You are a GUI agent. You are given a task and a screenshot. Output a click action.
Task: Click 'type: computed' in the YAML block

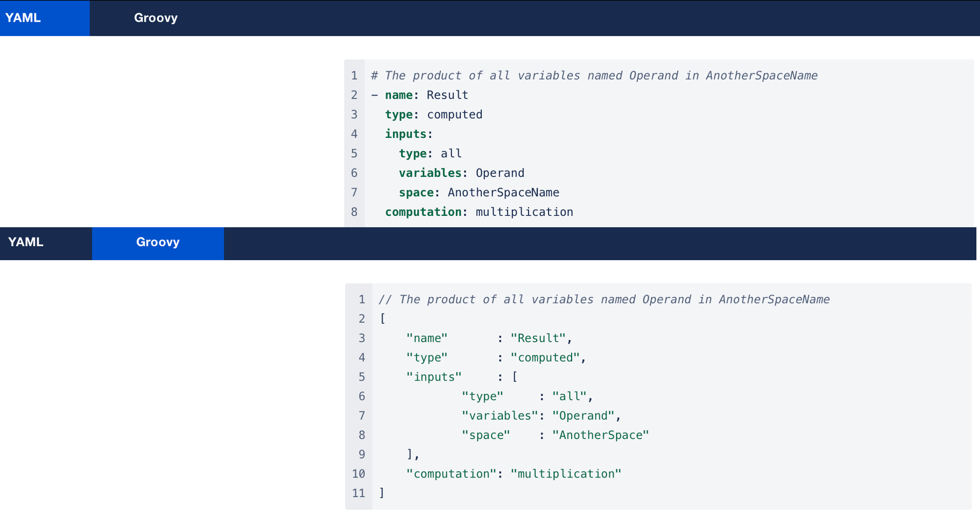coord(434,114)
